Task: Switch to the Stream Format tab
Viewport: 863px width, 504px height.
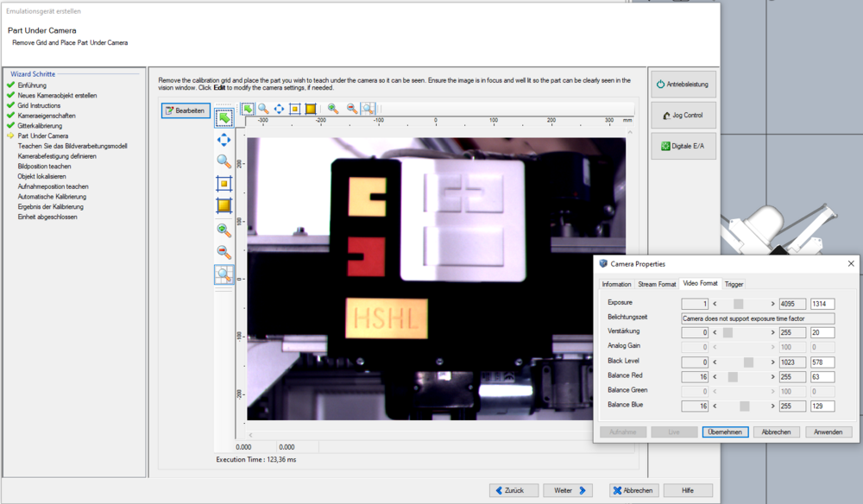Action: pos(657,284)
